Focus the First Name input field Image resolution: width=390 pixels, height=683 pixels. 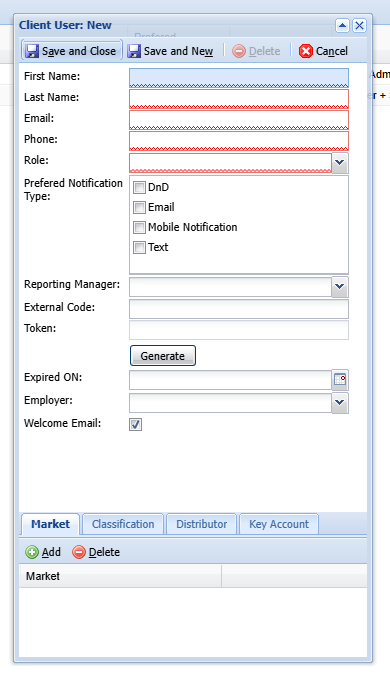239,78
